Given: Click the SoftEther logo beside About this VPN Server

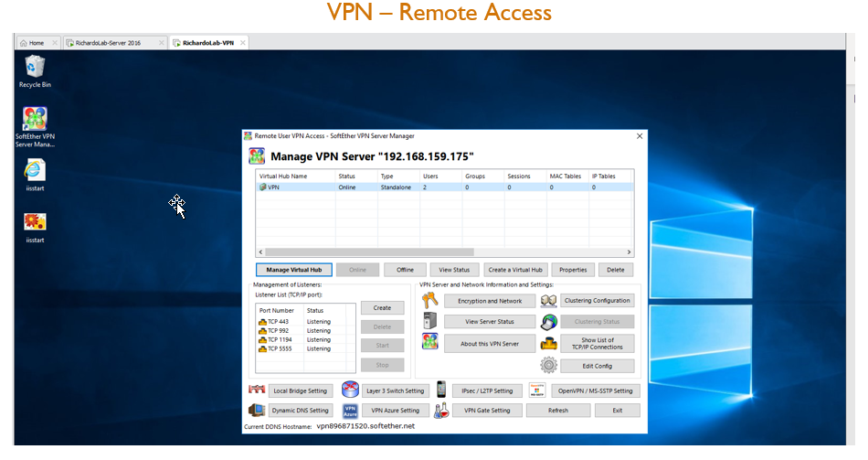Looking at the screenshot, I should coord(430,342).
